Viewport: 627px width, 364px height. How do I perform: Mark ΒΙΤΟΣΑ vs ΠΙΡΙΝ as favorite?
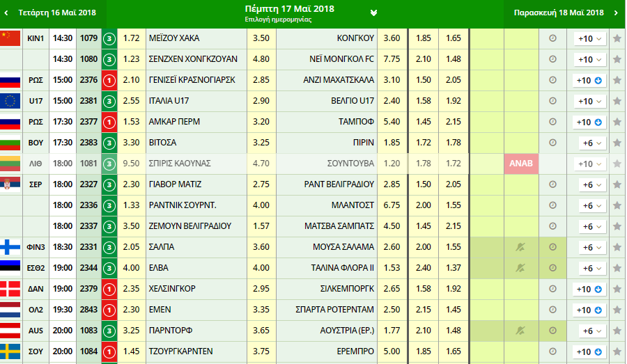coord(617,143)
